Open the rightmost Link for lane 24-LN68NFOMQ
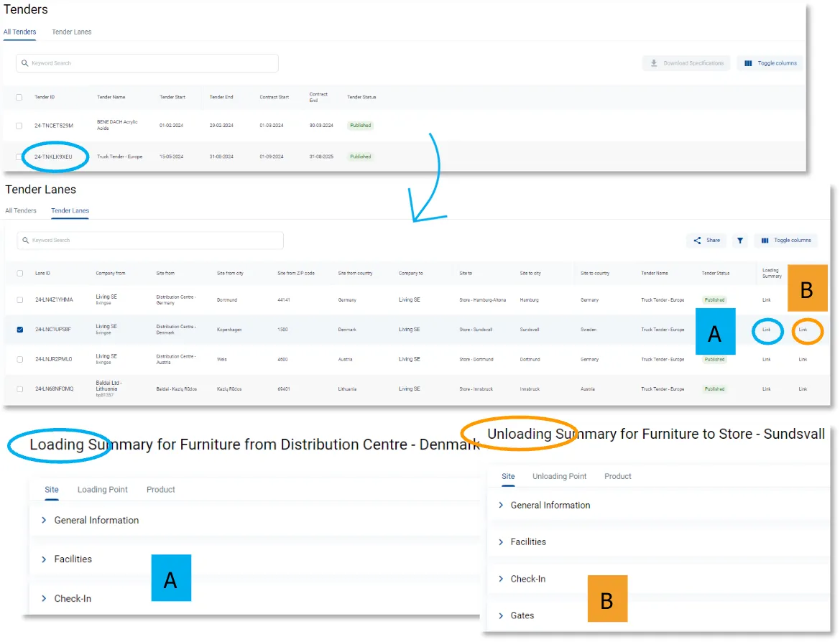840x642 pixels. point(803,389)
